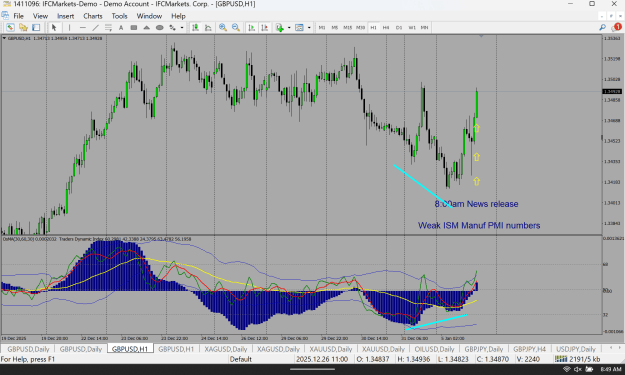The width and height of the screenshot is (625, 375).
Task: Expand the Templates dropdown arrow
Action: click(309, 27)
